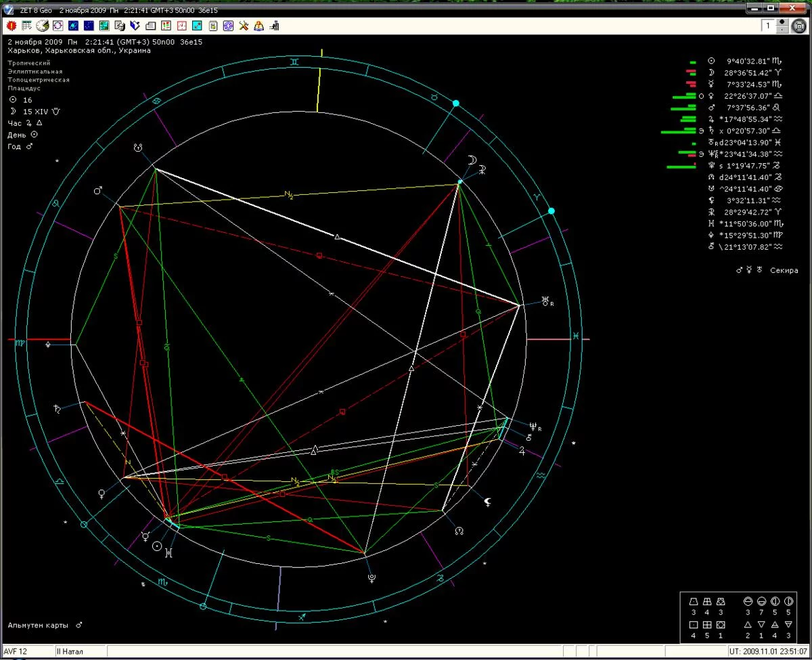Click the red sun icon in toolbar
Image resolution: width=812 pixels, height=660 pixels.
[11, 26]
